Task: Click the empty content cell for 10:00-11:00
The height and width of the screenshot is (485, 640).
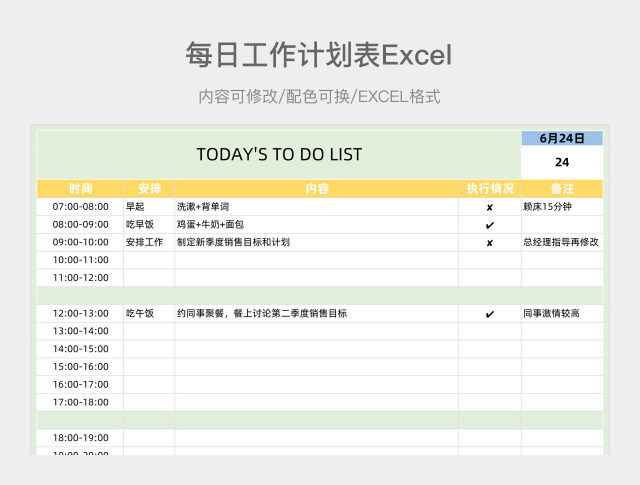Action: click(x=317, y=260)
